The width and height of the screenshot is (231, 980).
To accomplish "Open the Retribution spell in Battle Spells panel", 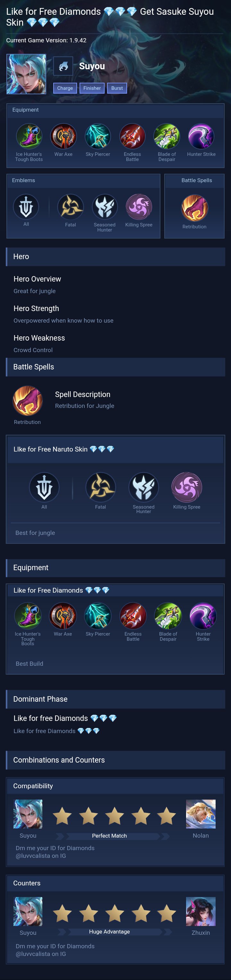I will (x=194, y=208).
